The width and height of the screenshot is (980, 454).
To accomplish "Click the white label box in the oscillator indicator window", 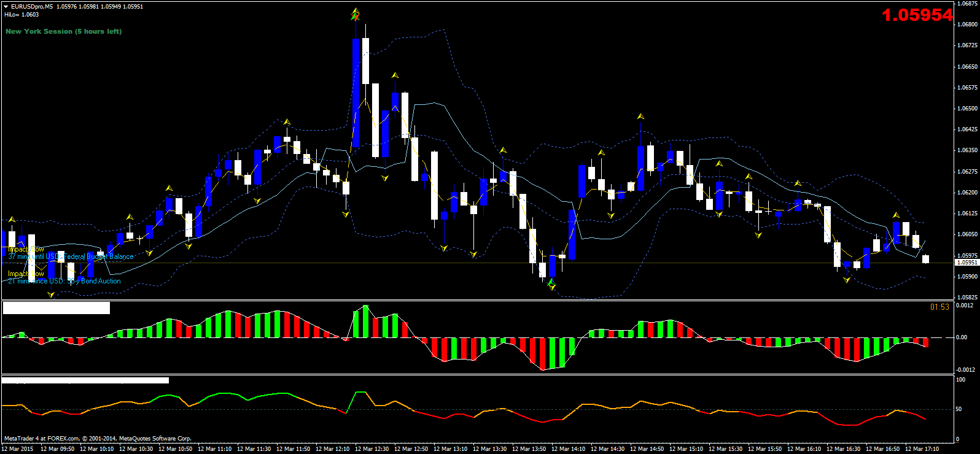I will pos(86,380).
